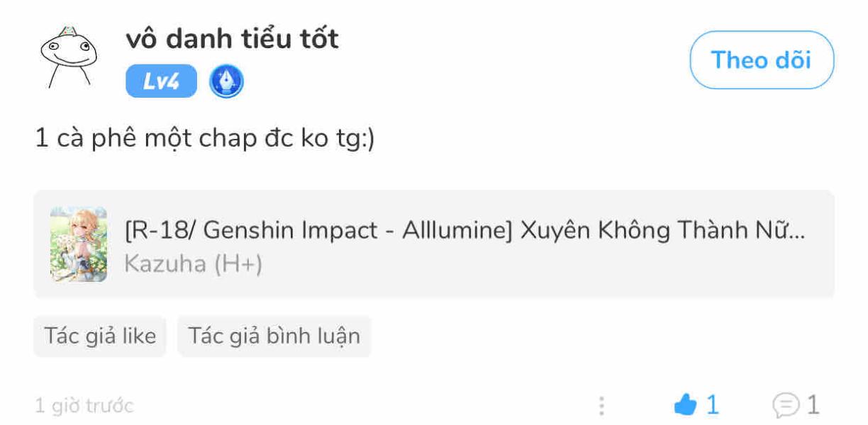
Task: Click the like count number
Action: (713, 405)
